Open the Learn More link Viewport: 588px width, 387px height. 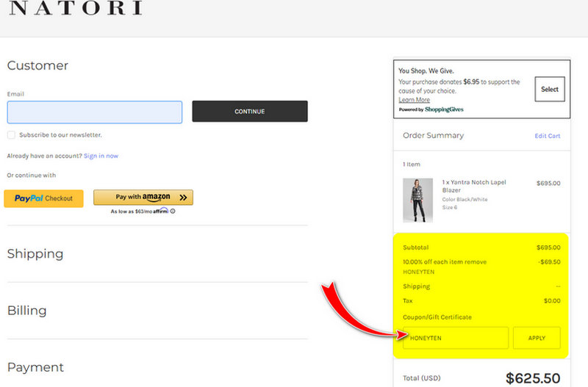coord(414,100)
